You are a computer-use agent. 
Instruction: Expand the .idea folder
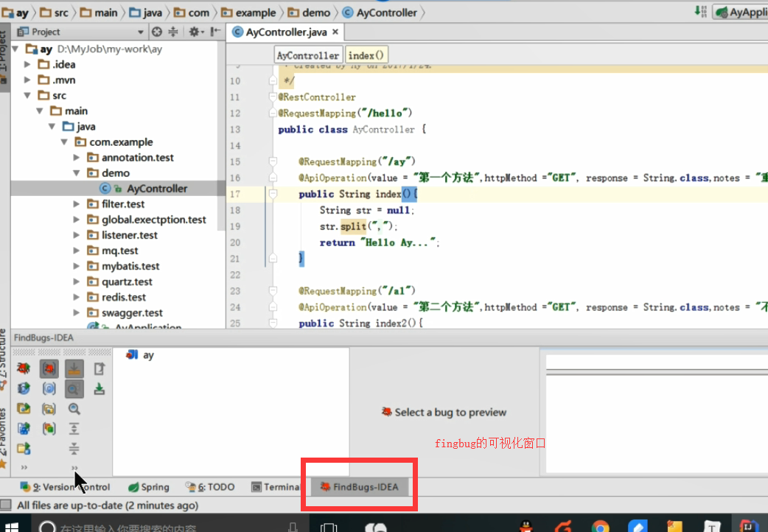tap(27, 64)
